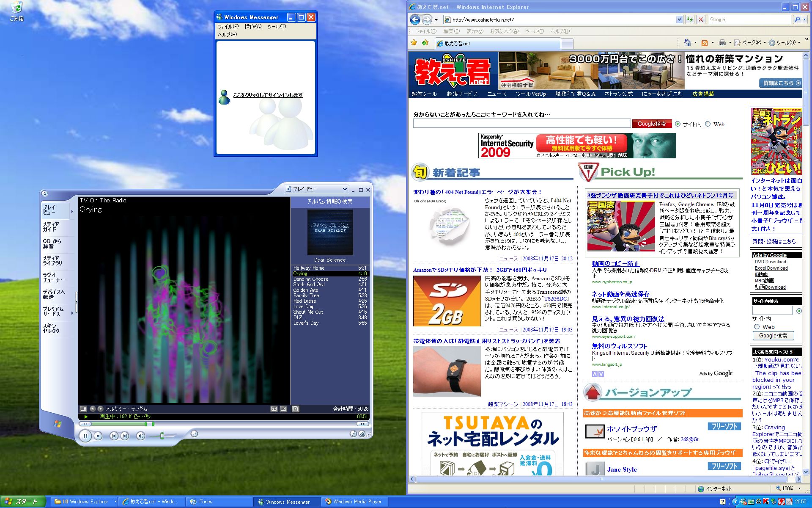Open a new tab in Internet Explorer
Image resolution: width=812 pixels, height=508 pixels.
(x=567, y=43)
